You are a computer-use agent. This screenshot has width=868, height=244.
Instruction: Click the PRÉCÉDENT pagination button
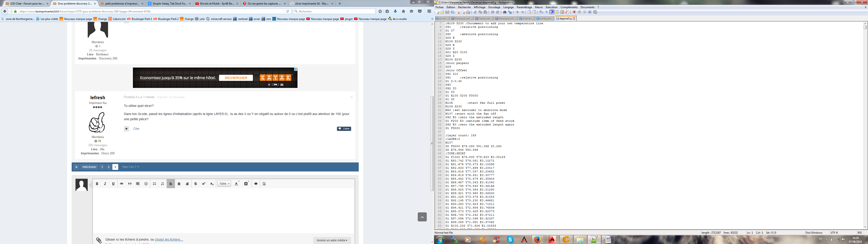coord(89,167)
